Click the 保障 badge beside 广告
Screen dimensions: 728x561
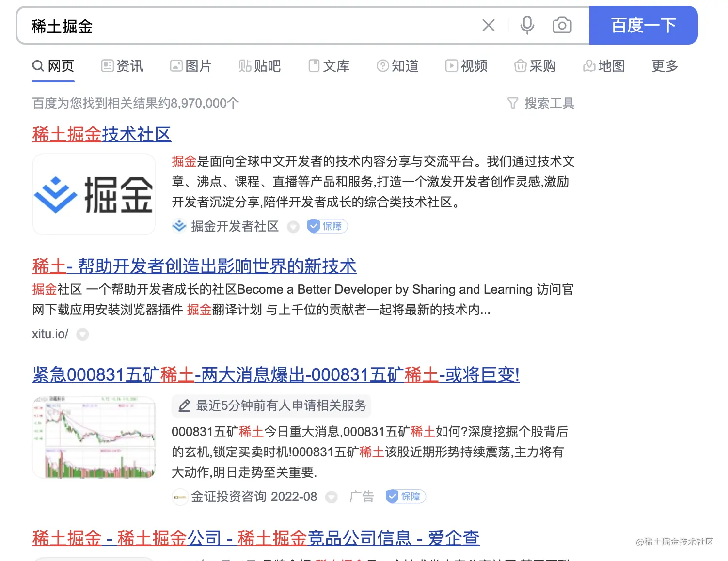[x=406, y=497]
